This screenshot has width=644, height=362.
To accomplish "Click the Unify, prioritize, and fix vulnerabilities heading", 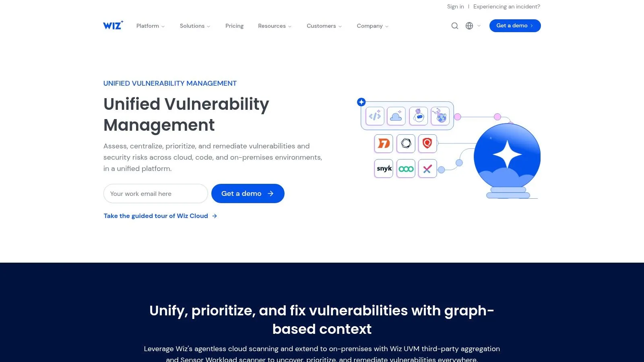I will 322,319.
